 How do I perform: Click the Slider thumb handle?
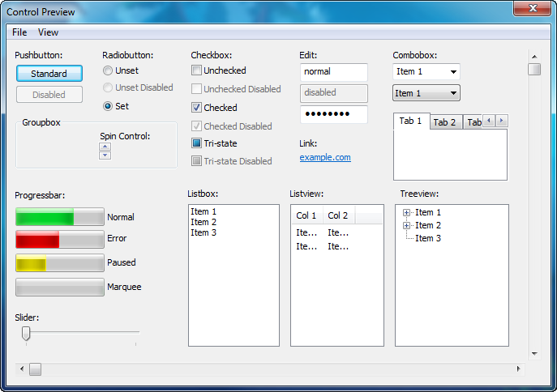pyautogui.click(x=26, y=333)
